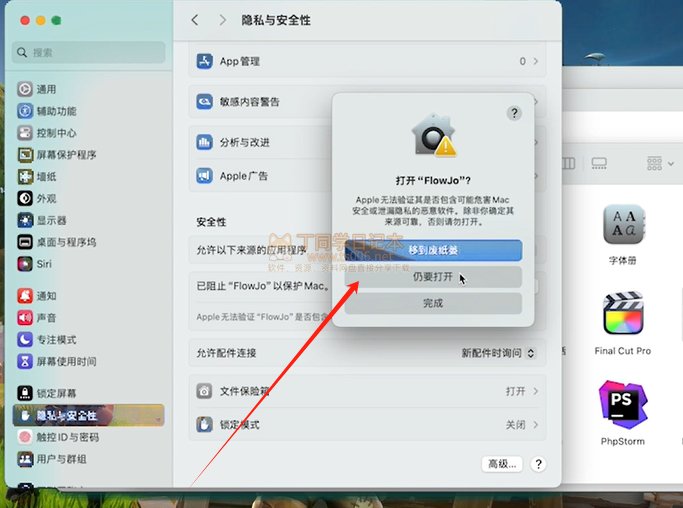Expand 锁定模式 row chevron showing 关闭
This screenshot has width=683, height=508.
pos(536,424)
